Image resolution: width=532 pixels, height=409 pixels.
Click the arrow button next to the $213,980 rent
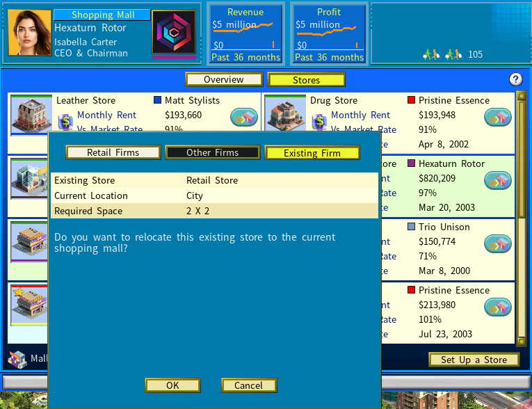click(x=498, y=307)
